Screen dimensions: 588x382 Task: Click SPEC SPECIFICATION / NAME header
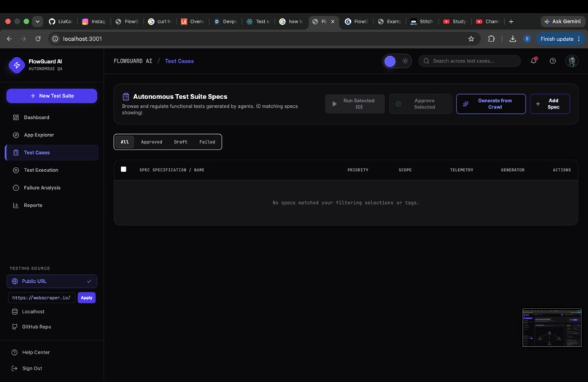point(171,170)
